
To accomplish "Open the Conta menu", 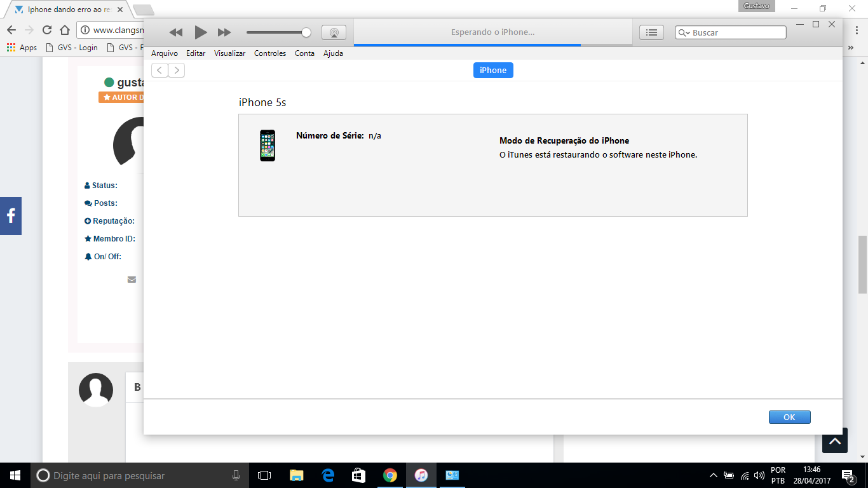I will (x=304, y=53).
